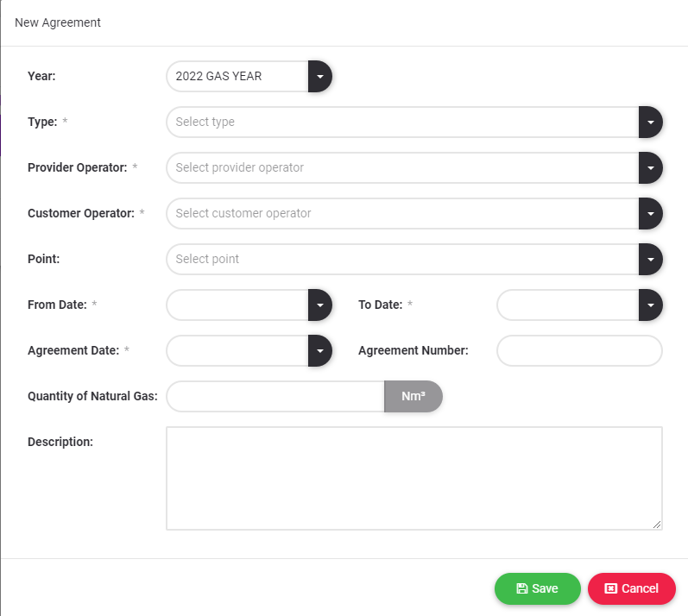Open the Year dropdown arrow
This screenshot has height=616, width=688.
319,76
